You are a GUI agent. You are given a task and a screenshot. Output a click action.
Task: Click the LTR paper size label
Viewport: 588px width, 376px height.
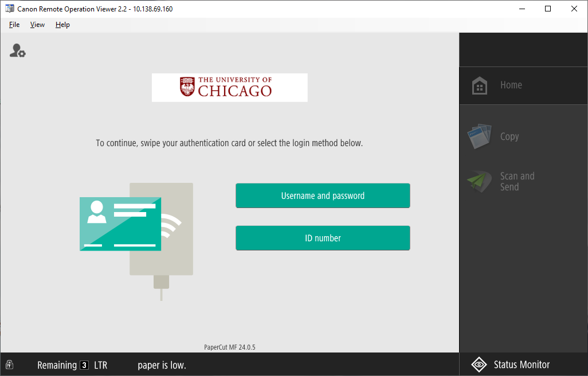[x=101, y=365]
